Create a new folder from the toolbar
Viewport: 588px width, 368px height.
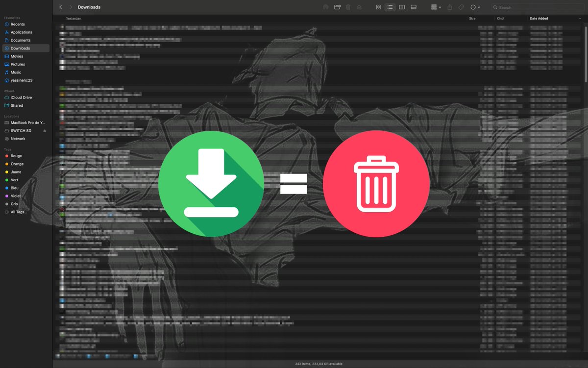(337, 7)
